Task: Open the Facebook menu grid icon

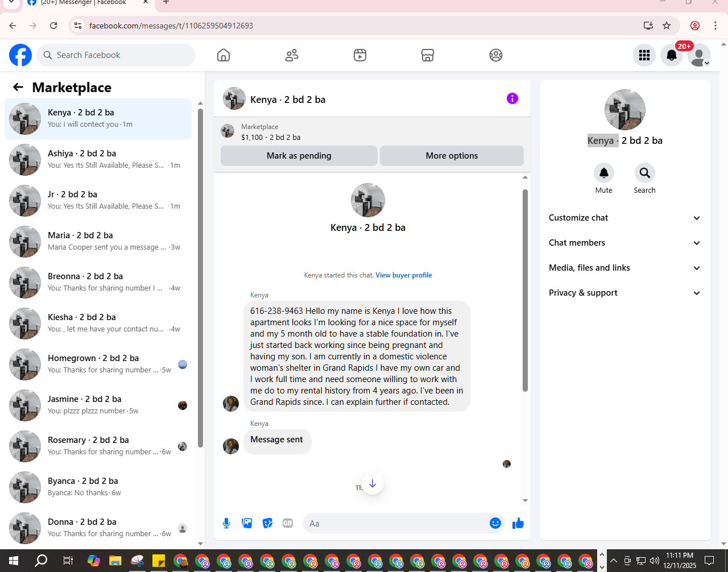Action: click(644, 55)
